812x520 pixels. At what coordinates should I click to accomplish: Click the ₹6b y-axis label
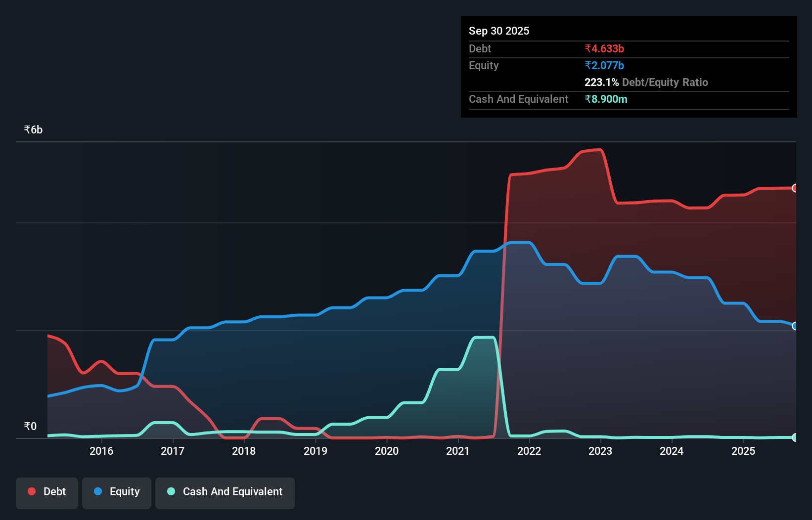(x=33, y=130)
